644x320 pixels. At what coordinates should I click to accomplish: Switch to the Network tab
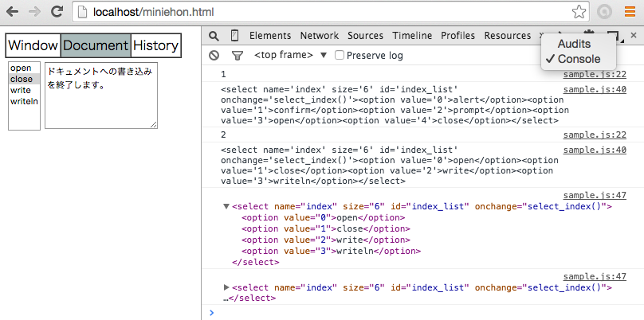(x=320, y=36)
